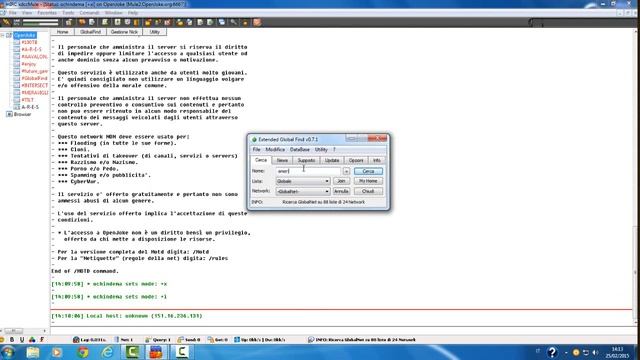Click the blue Cerca search button
Image resolution: width=640 pixels, height=360 pixels.
tap(368, 171)
